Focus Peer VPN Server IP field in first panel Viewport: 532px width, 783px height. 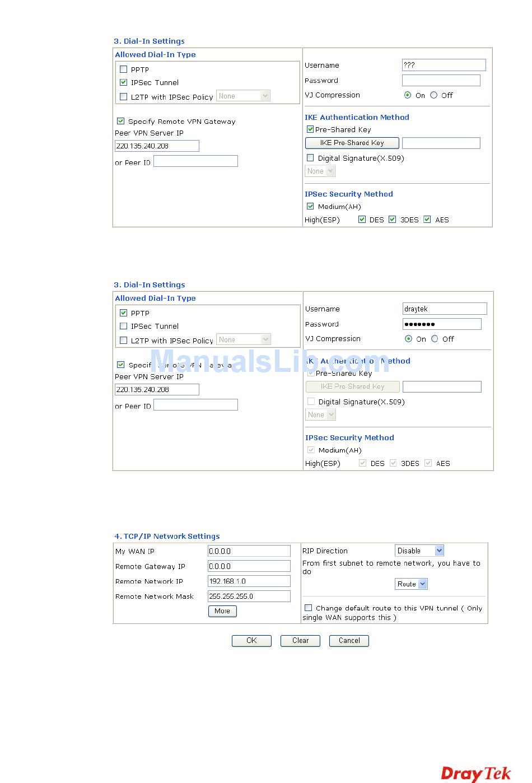157,146
